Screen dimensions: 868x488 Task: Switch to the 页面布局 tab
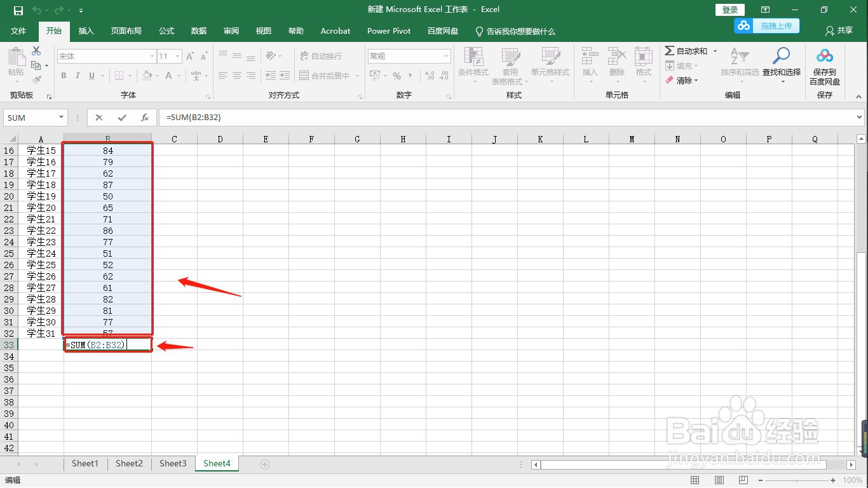(126, 31)
